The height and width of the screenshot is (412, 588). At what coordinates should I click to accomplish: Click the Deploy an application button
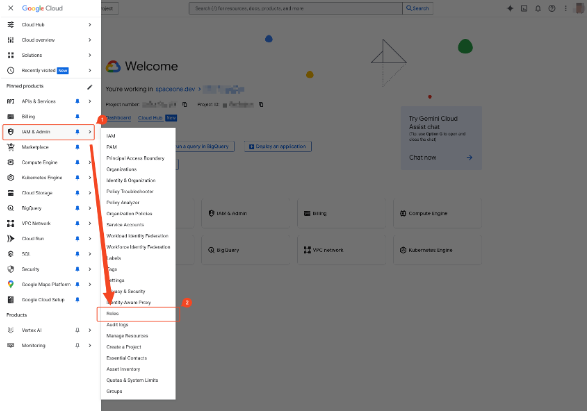coord(278,146)
